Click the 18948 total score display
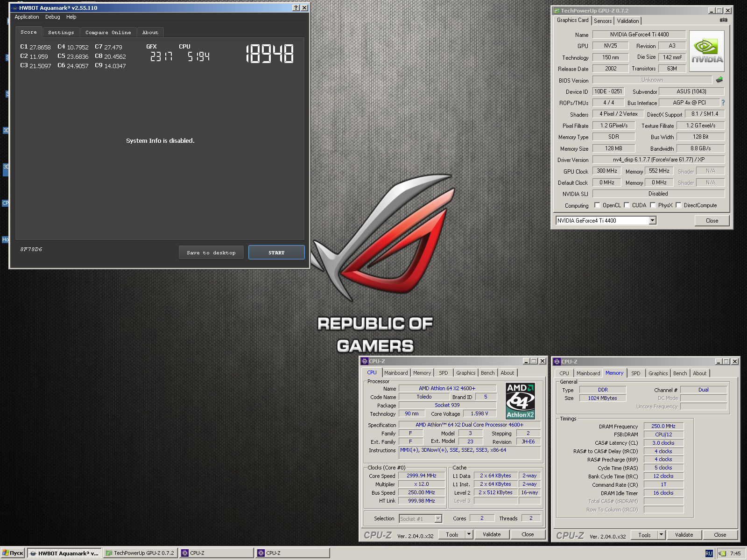Screen dimensions: 747x560 (x=270, y=54)
